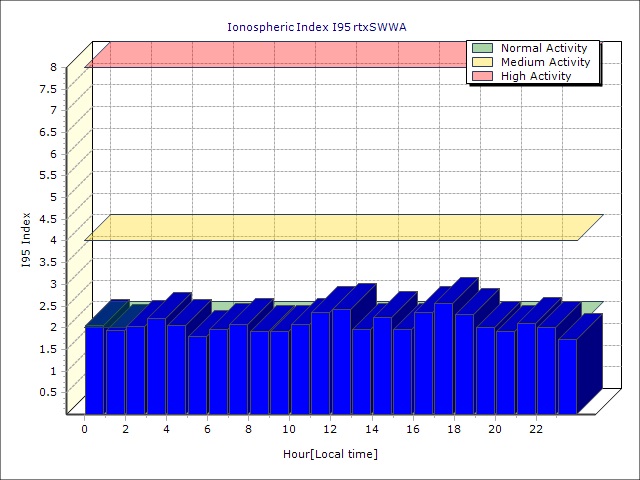Screen dimensions: 640x480
Task: Click the x-axis tick label "0"
Action: (x=85, y=429)
